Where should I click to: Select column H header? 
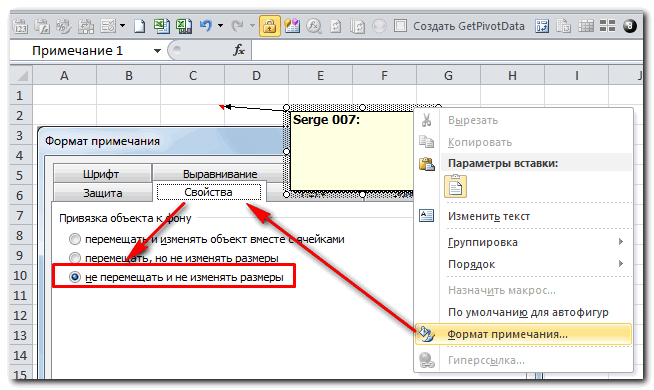click(x=512, y=75)
